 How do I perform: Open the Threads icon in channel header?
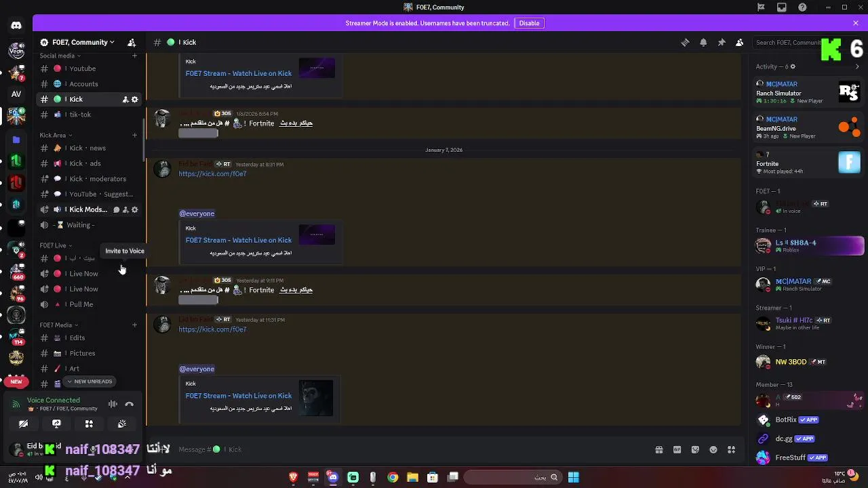685,42
